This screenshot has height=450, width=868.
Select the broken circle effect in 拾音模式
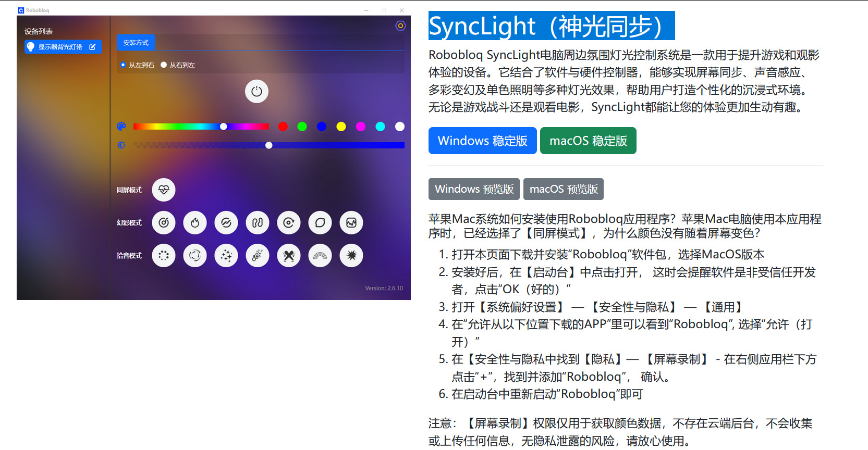point(195,256)
